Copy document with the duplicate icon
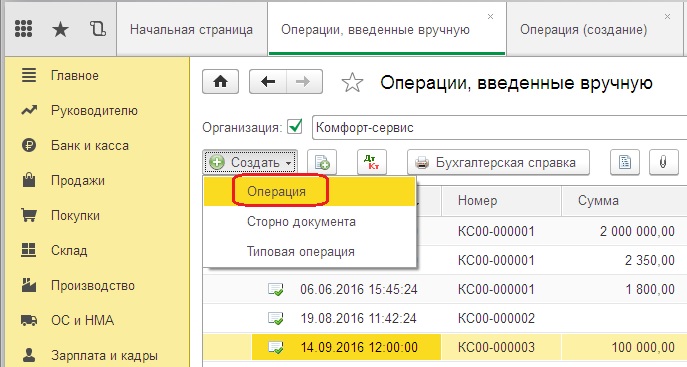Viewport: 687px width, 367px height. pyautogui.click(x=322, y=162)
